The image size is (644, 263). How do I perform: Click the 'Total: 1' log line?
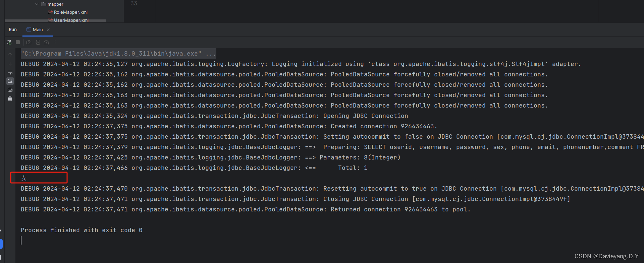pos(194,168)
